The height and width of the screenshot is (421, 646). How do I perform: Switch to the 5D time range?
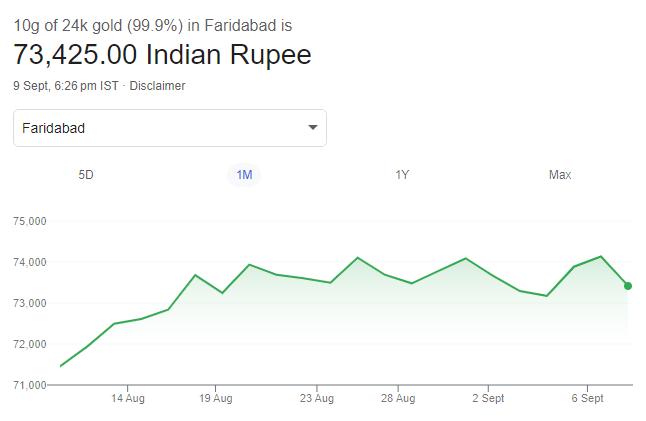tap(86, 175)
